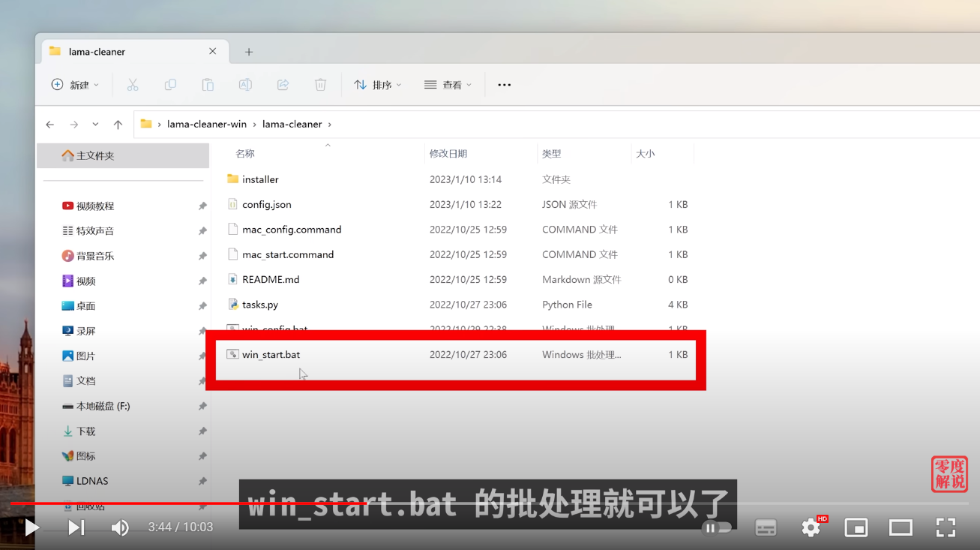The height and width of the screenshot is (550, 980).
Task: Open the 新建 new item dropdown
Action: click(x=75, y=85)
